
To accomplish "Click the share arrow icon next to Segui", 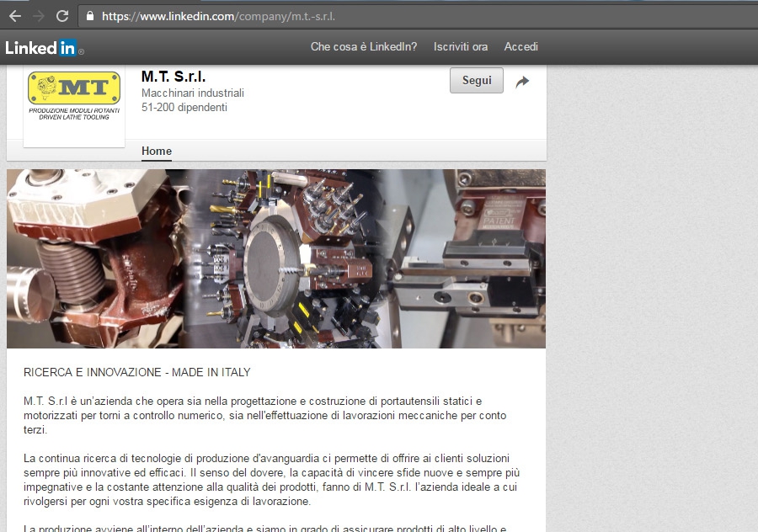I will coord(522,82).
